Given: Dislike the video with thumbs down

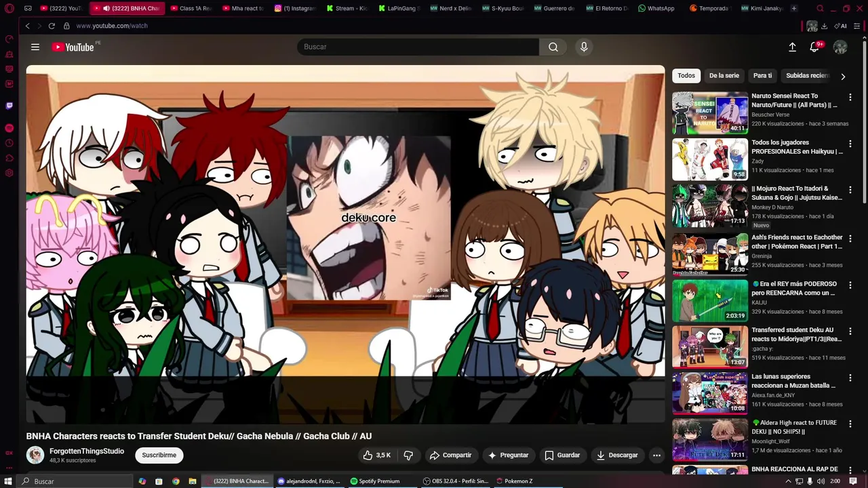Looking at the screenshot, I should tap(408, 455).
